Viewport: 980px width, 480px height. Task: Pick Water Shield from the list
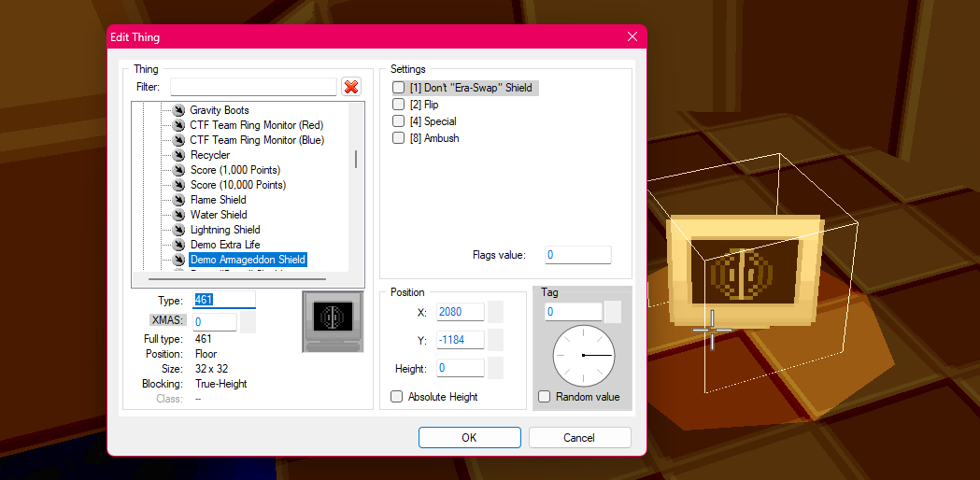[218, 215]
